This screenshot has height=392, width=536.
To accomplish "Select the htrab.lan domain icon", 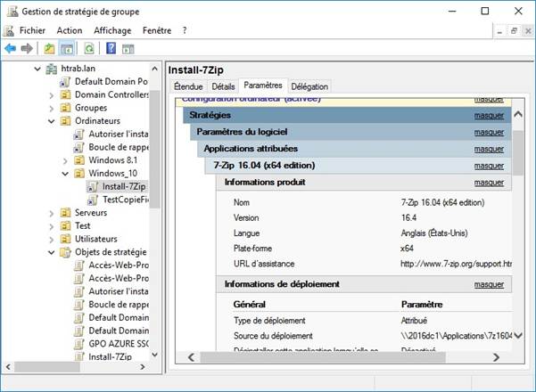I will pos(52,69).
